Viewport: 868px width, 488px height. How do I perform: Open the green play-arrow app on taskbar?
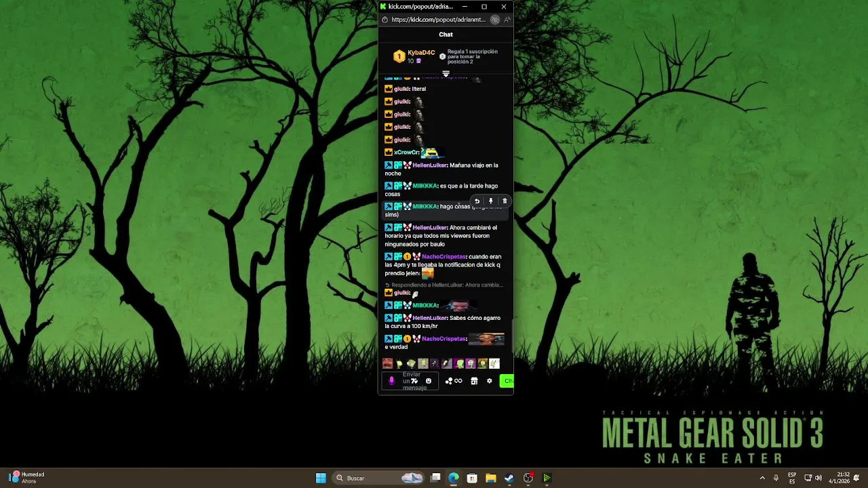point(547,478)
